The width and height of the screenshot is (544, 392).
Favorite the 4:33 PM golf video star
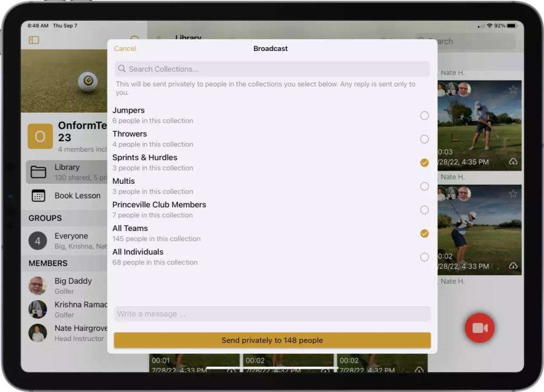click(513, 193)
